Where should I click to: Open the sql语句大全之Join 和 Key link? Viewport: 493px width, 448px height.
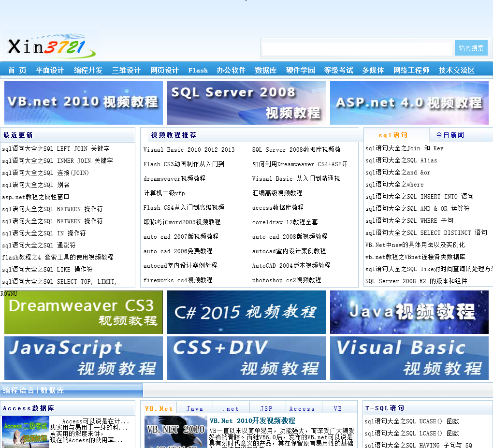405,148
